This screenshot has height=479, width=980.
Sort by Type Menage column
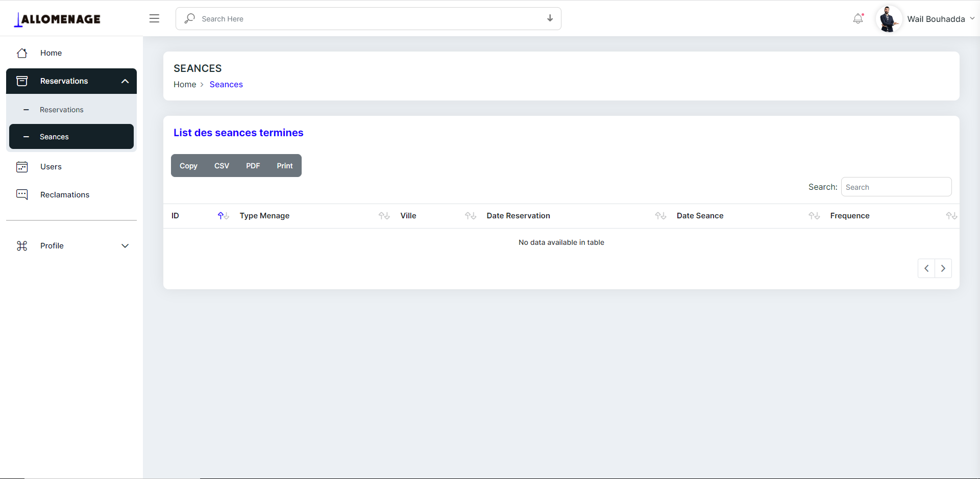[312, 216]
